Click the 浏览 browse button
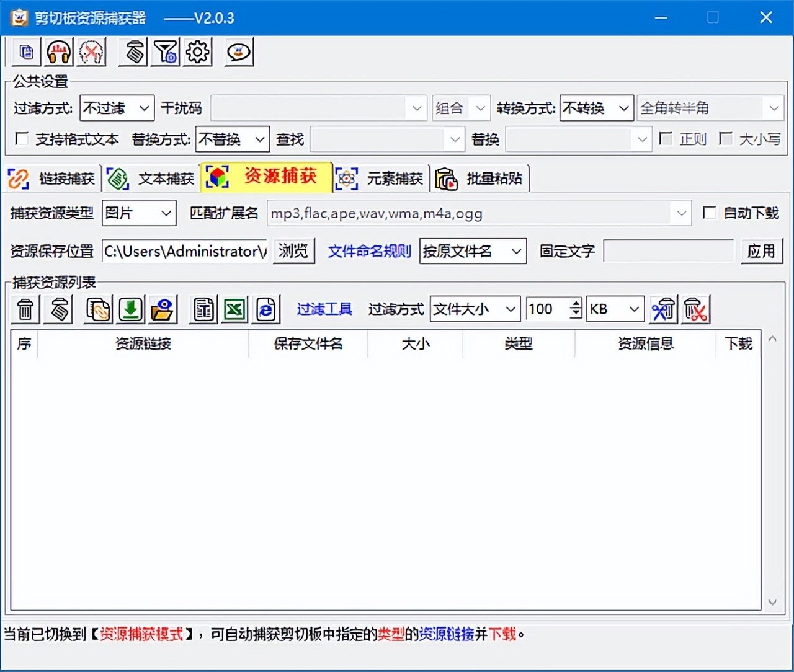Image resolution: width=794 pixels, height=672 pixels. tap(293, 251)
